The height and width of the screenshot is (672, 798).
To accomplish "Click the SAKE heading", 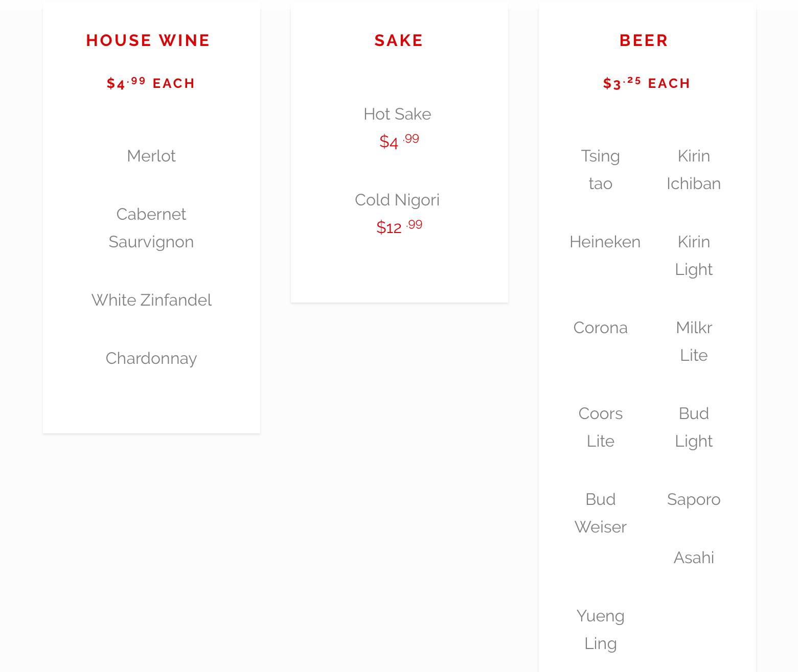I will [399, 40].
